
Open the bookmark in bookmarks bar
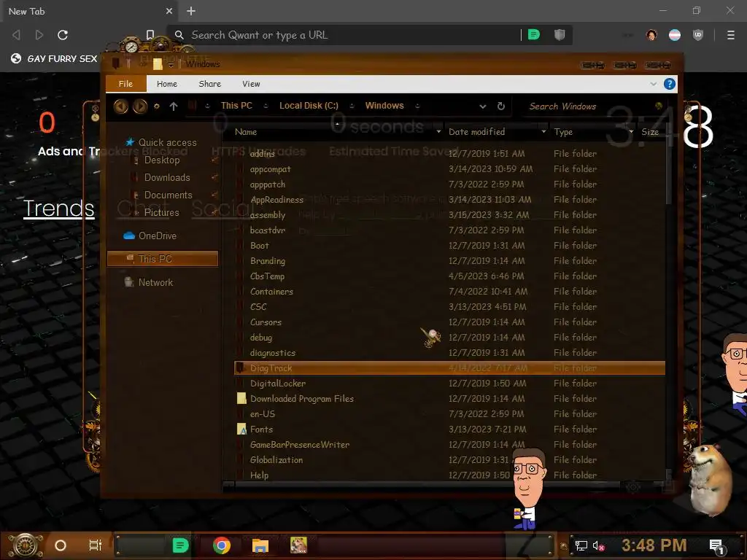(x=54, y=58)
